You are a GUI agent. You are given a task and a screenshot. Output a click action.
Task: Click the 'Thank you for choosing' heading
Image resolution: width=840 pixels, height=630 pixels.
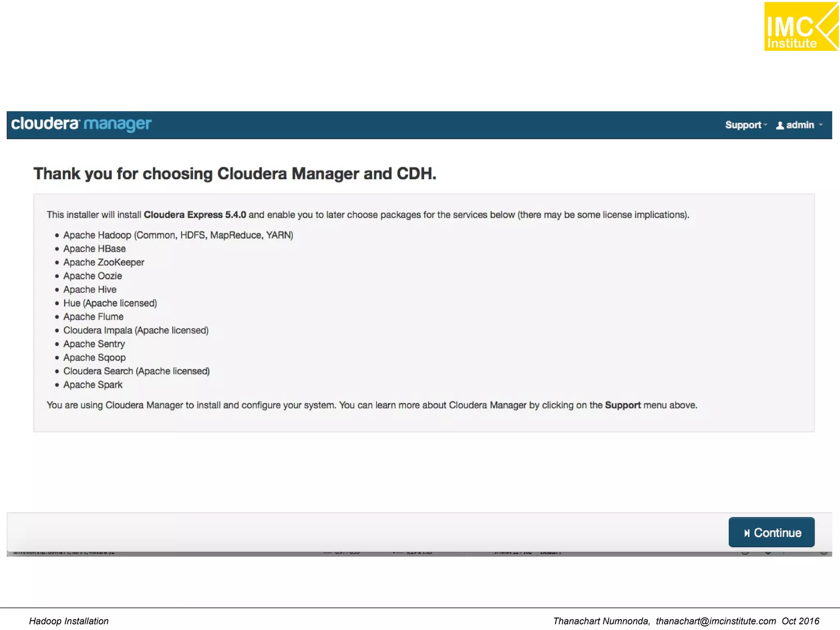coord(235,173)
